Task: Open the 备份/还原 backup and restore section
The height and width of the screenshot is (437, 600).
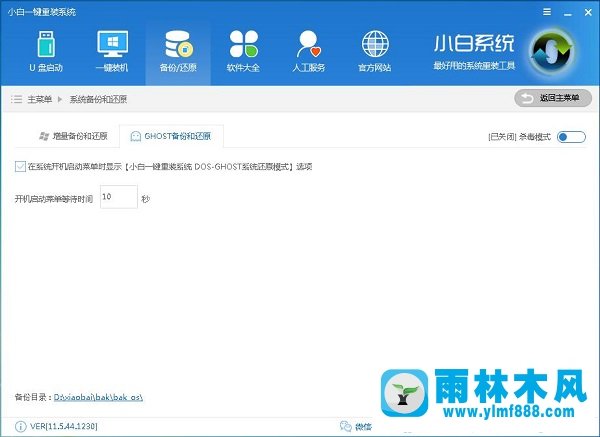Action: (178, 52)
